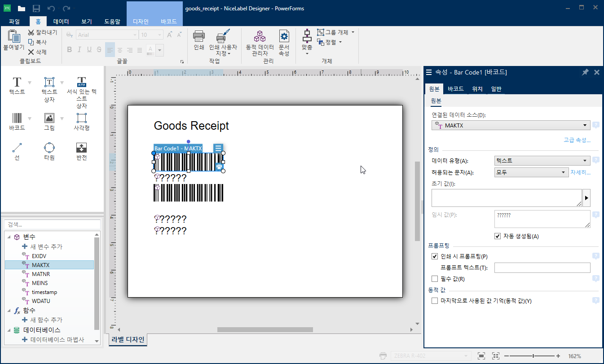Viewport: 604px width, 364px height.
Task: Collapse the variables tree node
Action: pyautogui.click(x=9, y=237)
